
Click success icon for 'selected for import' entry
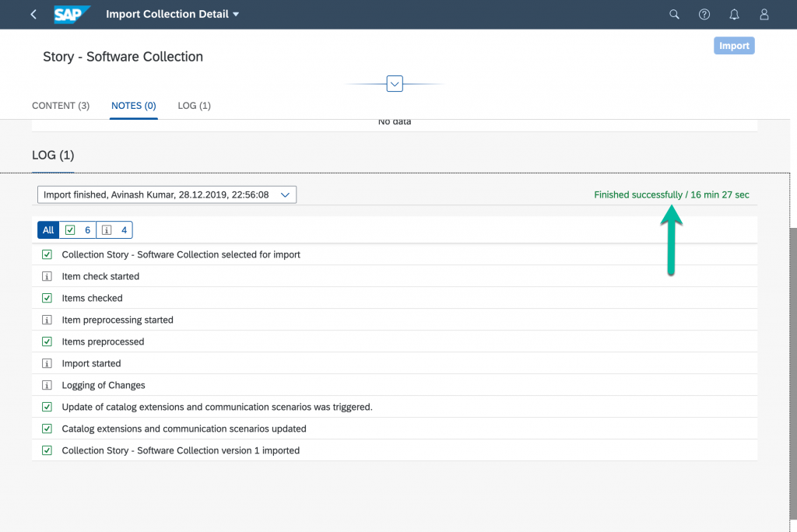click(x=47, y=254)
